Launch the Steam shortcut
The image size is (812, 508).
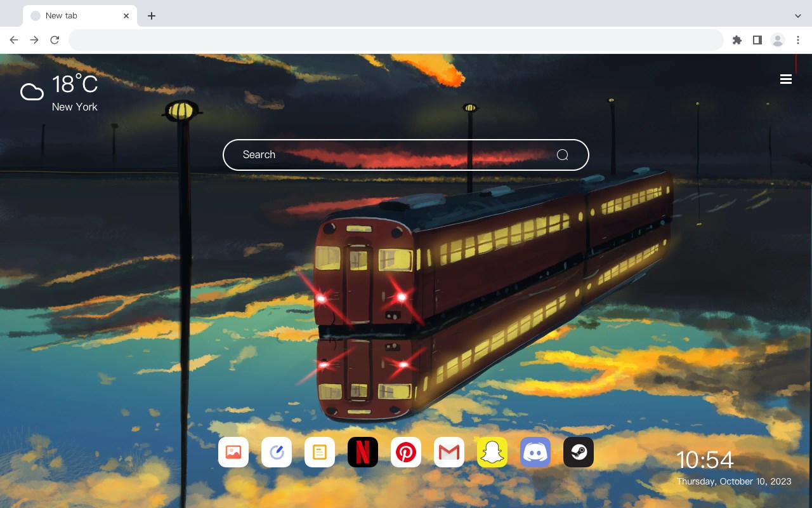coord(579,452)
